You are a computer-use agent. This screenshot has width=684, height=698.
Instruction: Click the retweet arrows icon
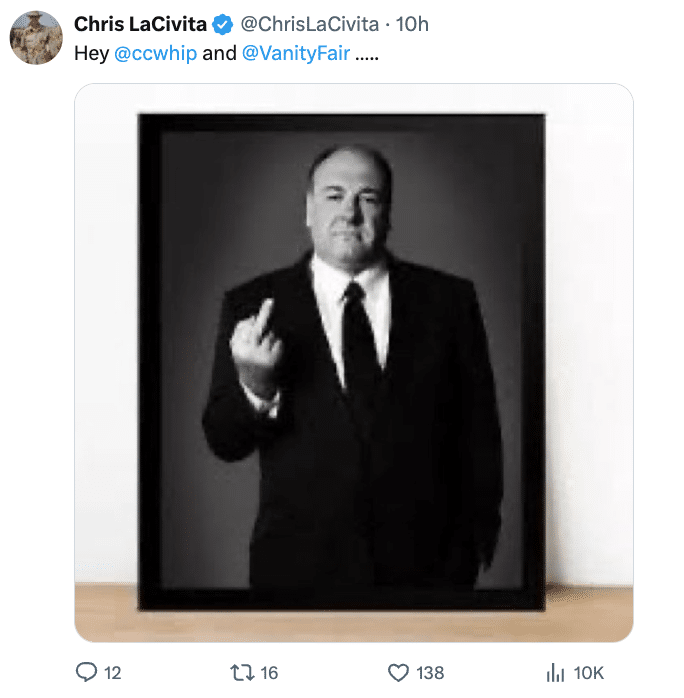pos(241,672)
